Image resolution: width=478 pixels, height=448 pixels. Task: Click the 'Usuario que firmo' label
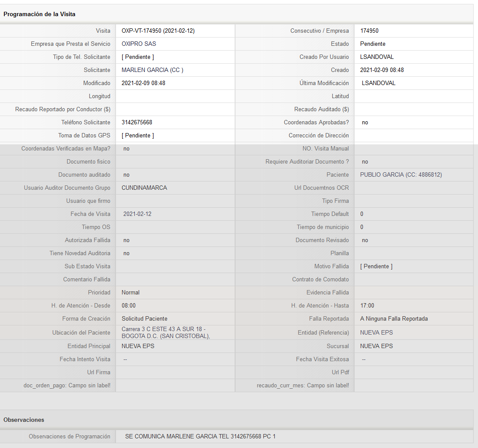tap(89, 201)
